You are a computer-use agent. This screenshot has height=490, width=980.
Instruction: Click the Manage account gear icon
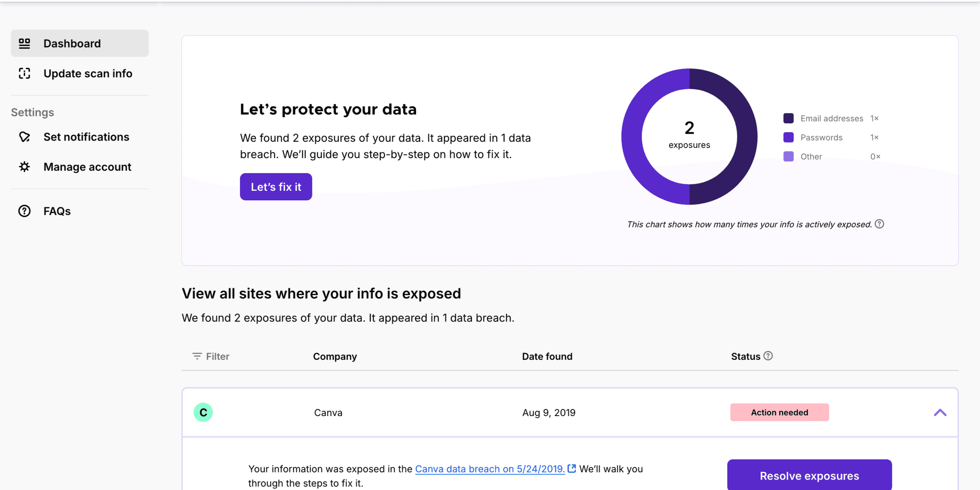(24, 167)
